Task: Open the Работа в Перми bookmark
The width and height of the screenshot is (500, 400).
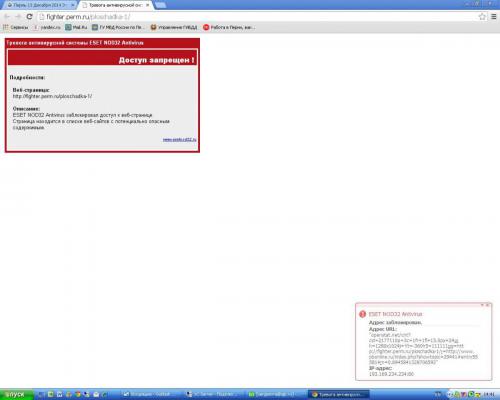Action: [x=229, y=27]
